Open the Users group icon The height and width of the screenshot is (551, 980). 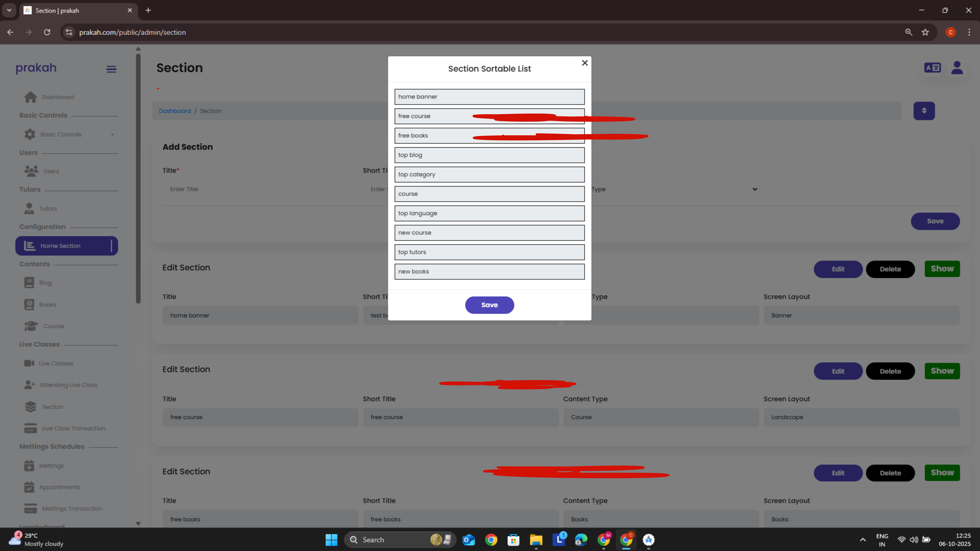(31, 171)
